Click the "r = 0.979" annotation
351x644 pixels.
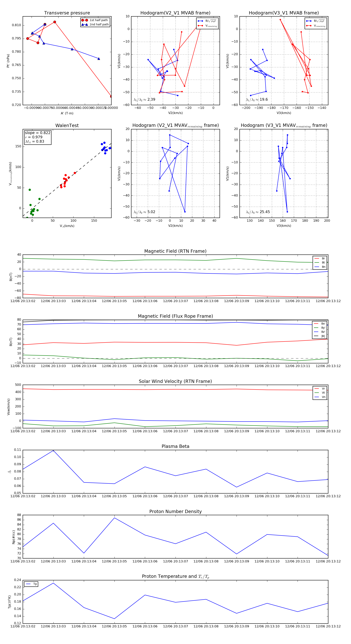coord(34,137)
